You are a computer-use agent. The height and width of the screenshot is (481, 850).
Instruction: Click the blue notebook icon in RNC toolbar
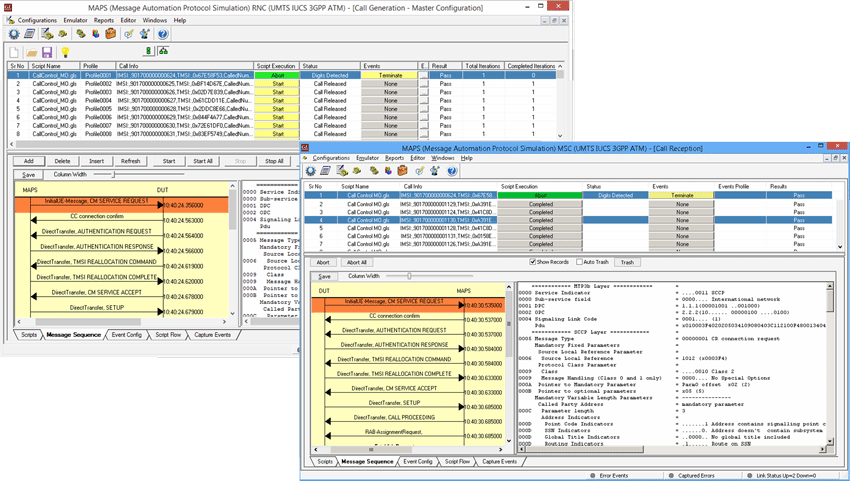pos(30,34)
